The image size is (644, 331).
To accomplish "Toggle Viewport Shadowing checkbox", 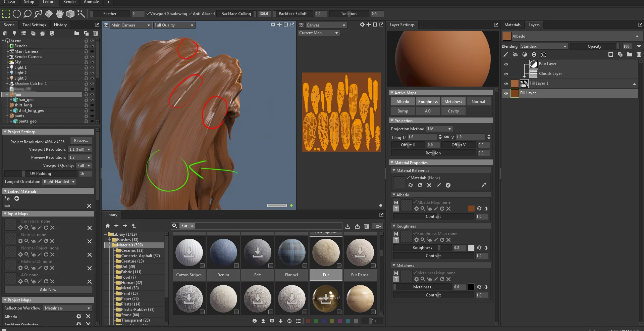I will (x=148, y=14).
